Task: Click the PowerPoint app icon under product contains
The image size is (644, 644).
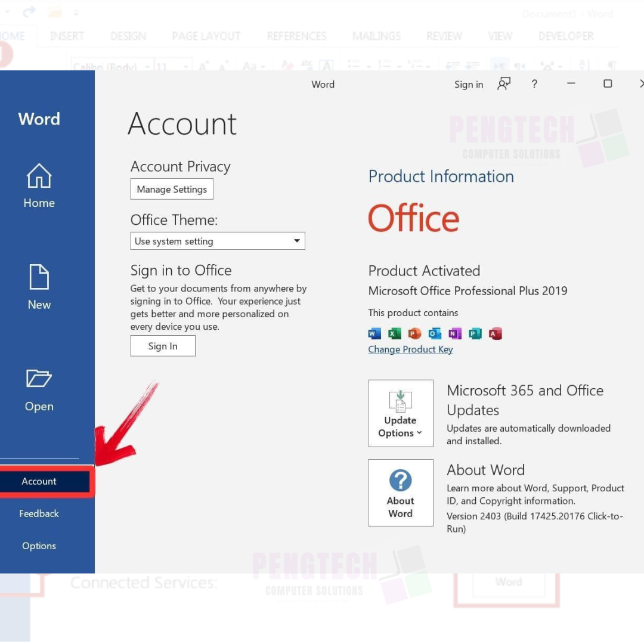Action: tap(415, 333)
